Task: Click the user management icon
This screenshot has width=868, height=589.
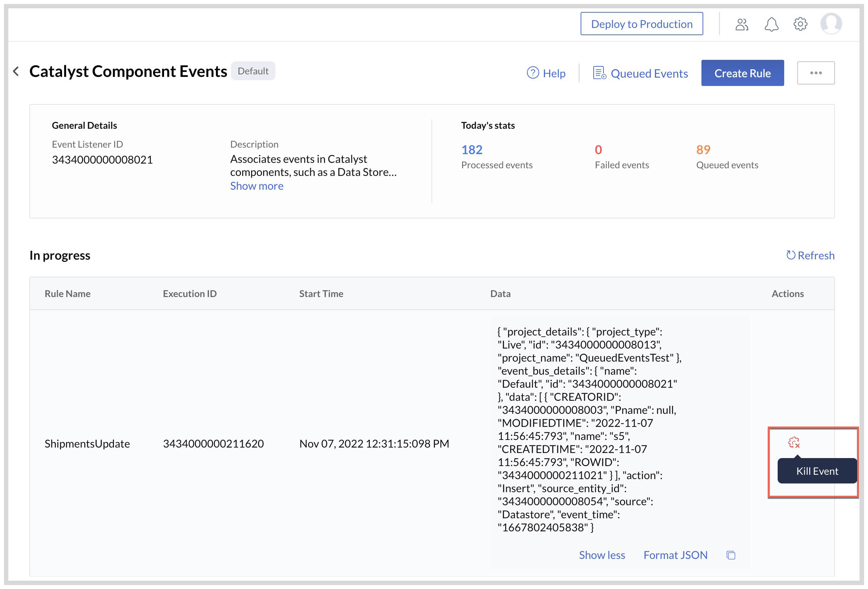Action: (x=741, y=24)
